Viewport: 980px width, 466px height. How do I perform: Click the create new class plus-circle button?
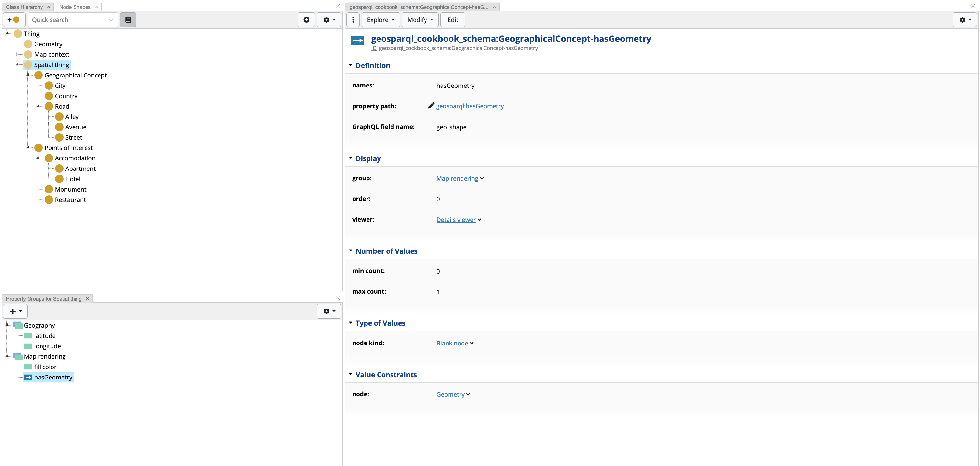click(14, 20)
